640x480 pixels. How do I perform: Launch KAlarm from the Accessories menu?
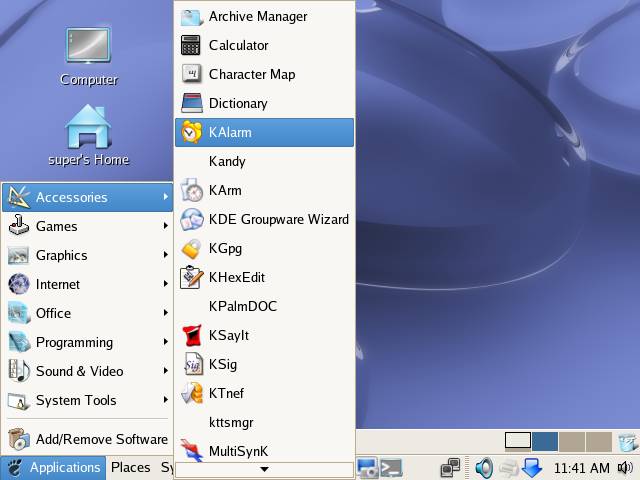click(x=230, y=132)
